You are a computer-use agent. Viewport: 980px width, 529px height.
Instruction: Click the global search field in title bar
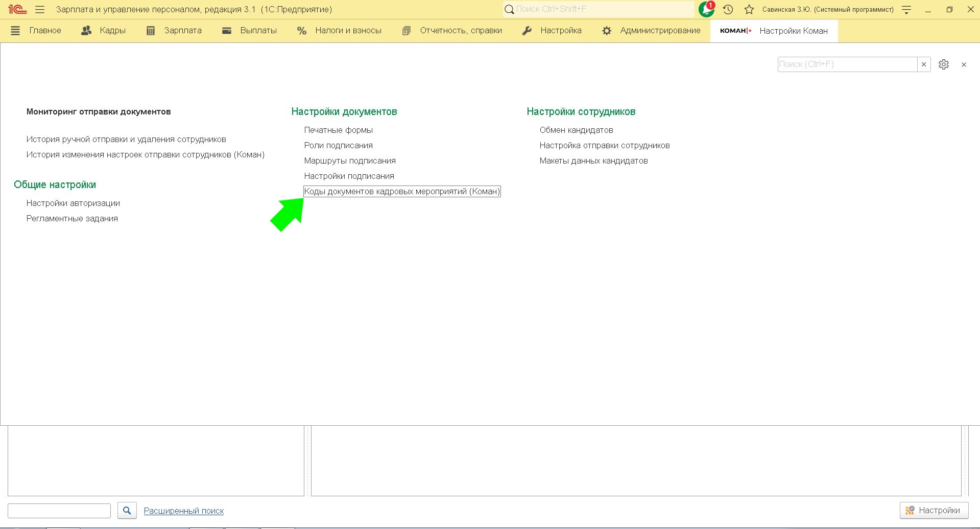pos(597,9)
